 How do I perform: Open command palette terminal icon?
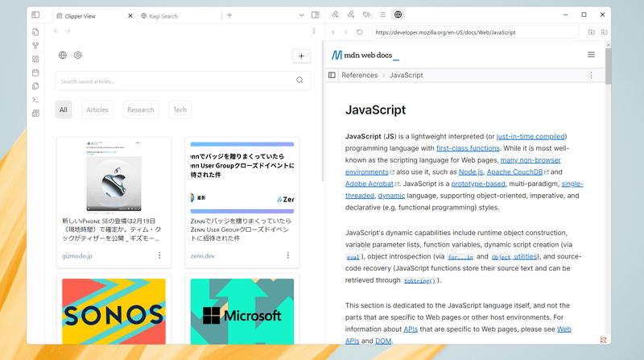coord(35,100)
